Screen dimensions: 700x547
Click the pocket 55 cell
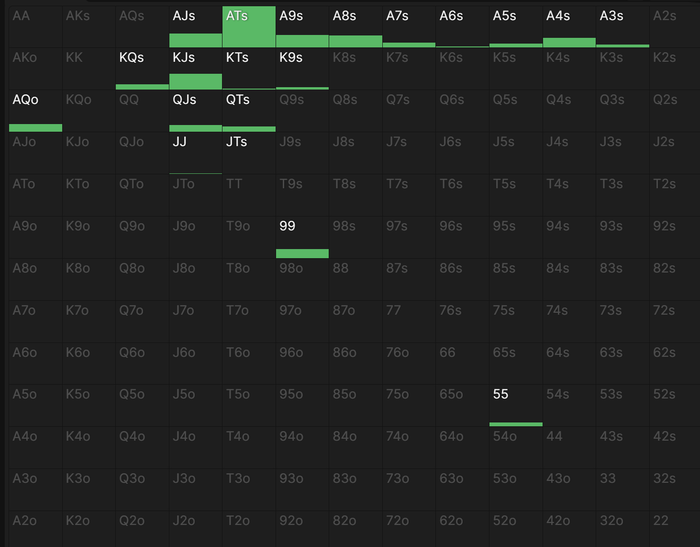tap(516, 405)
